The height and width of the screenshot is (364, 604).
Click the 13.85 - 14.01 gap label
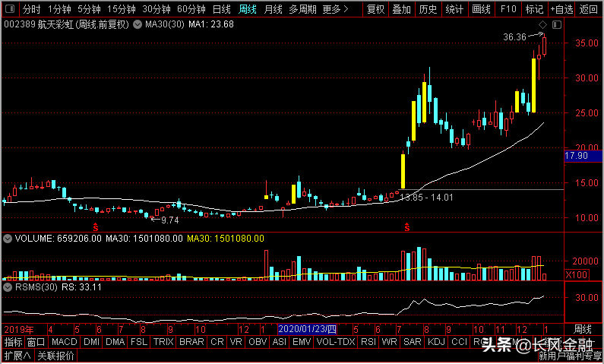[x=426, y=198]
